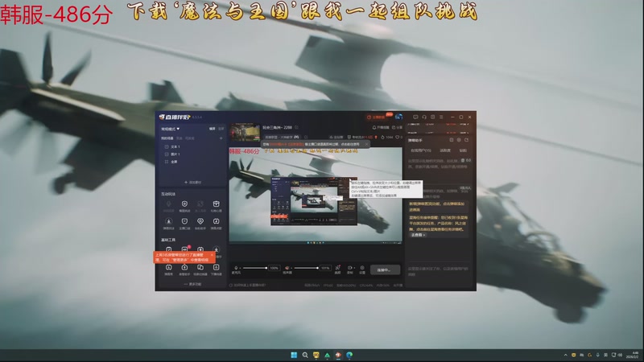Click the microphone 100% value field

275,268
